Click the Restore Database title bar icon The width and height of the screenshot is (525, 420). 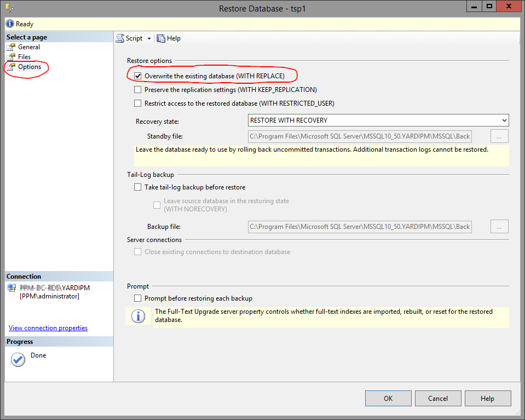(10, 8)
